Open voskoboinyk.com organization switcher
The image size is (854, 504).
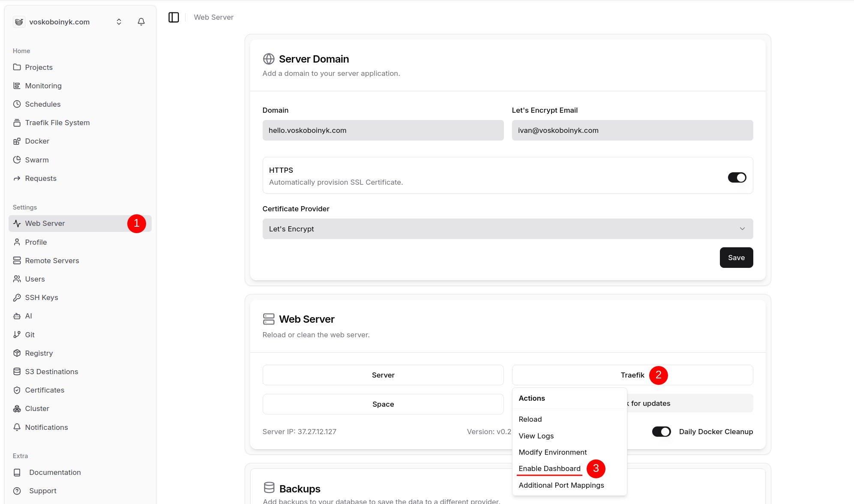[69, 22]
